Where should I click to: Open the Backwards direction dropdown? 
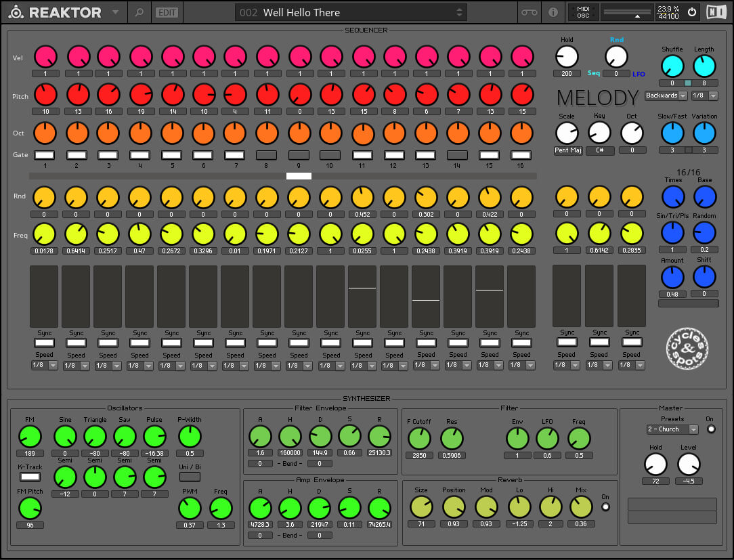pos(666,95)
